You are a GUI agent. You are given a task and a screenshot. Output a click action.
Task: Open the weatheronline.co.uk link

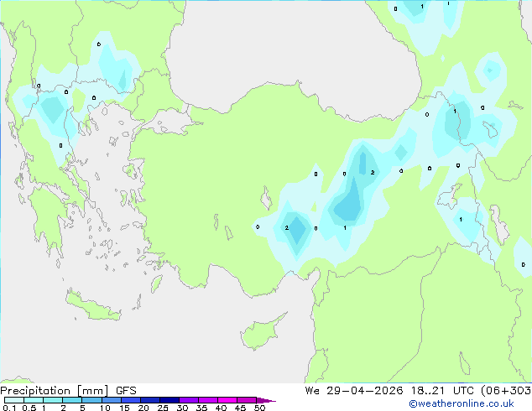click(x=461, y=403)
